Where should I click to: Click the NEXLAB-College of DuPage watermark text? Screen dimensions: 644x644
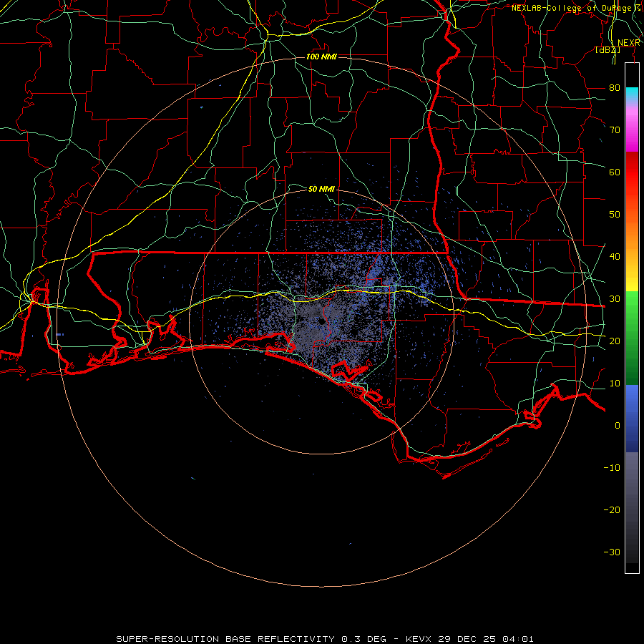(576, 8)
